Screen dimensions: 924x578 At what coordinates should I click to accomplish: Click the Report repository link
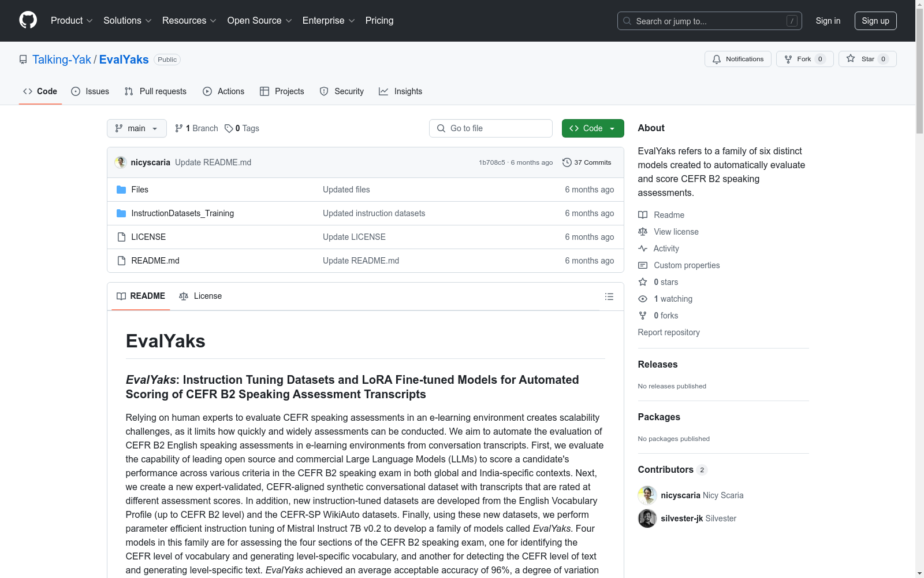click(x=669, y=332)
